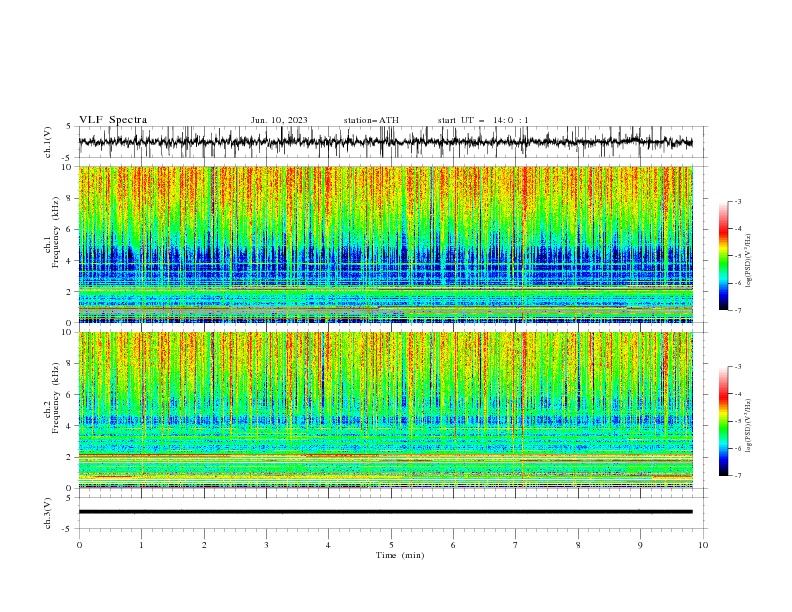Click time axis tick label "1"
The width and height of the screenshot is (792, 612).
click(141, 545)
